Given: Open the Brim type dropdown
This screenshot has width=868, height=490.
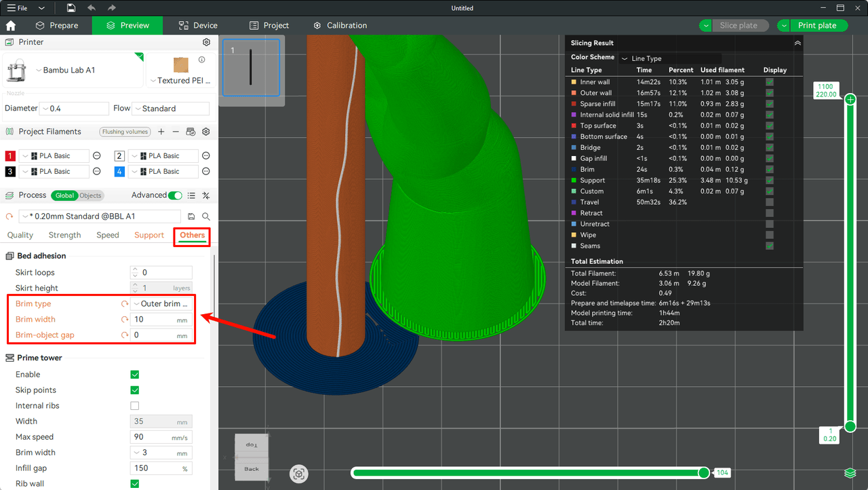Looking at the screenshot, I should (162, 304).
